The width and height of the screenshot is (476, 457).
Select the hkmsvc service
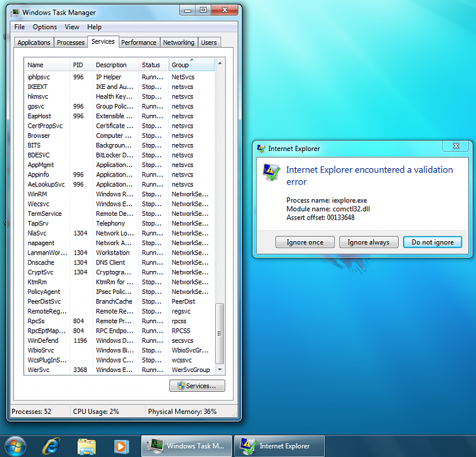pos(119,96)
